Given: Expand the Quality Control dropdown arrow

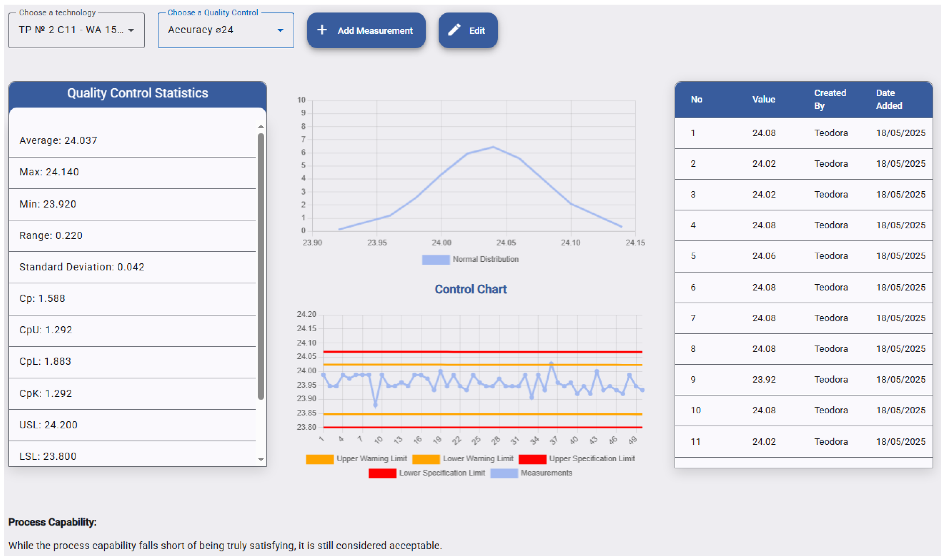Looking at the screenshot, I should click(x=280, y=30).
